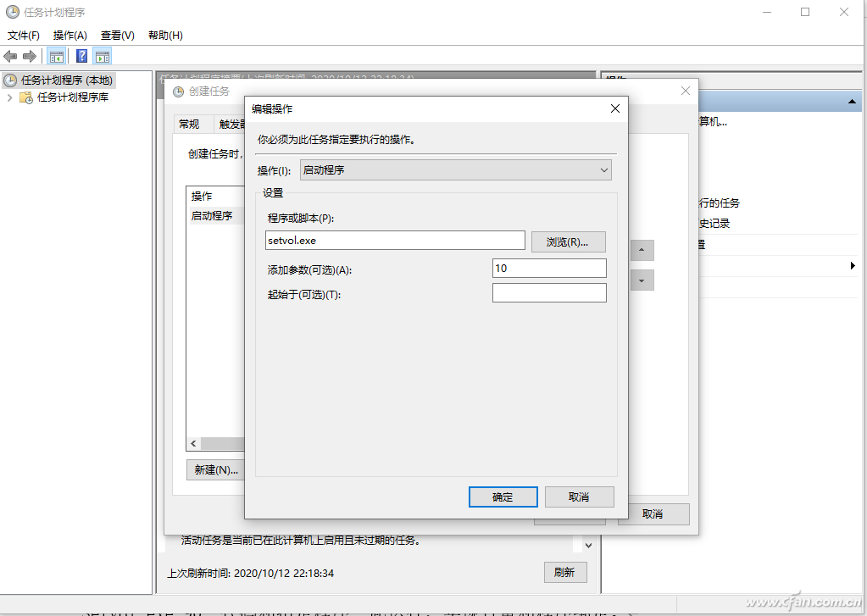Click the Task Scheduler clock icon in title bar
Image resolution: width=867 pixels, height=616 pixels.
[12, 12]
